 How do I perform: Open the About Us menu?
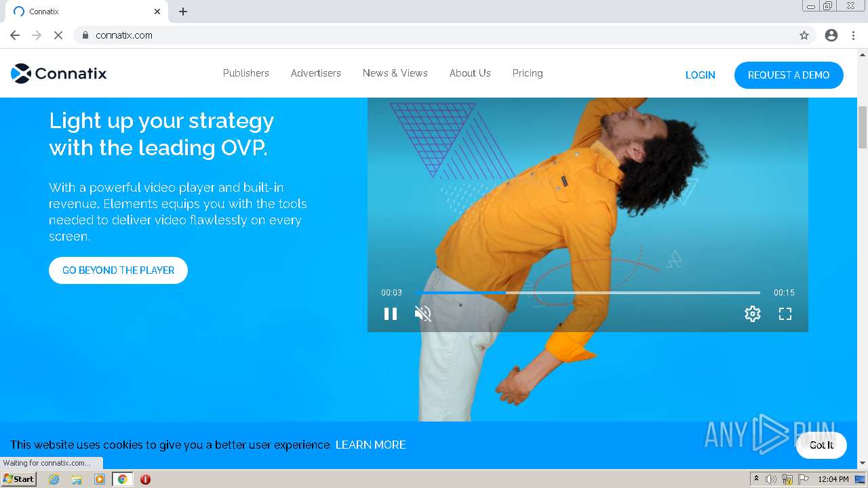coord(470,73)
